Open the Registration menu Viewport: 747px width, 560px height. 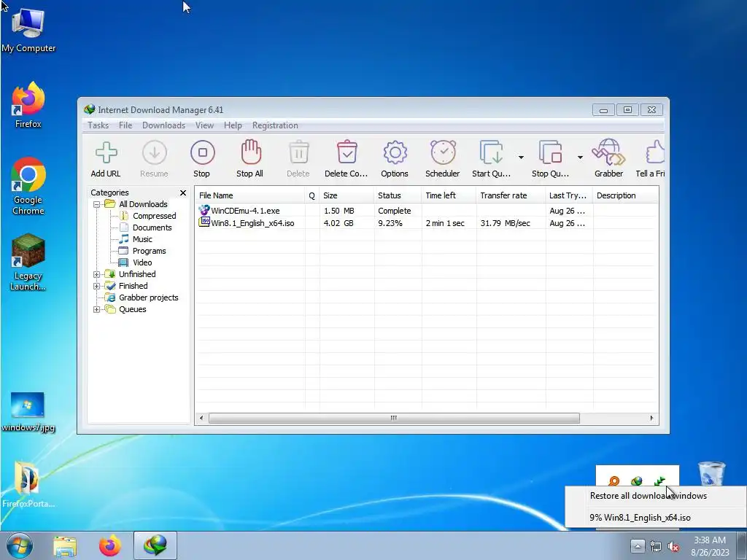click(275, 125)
